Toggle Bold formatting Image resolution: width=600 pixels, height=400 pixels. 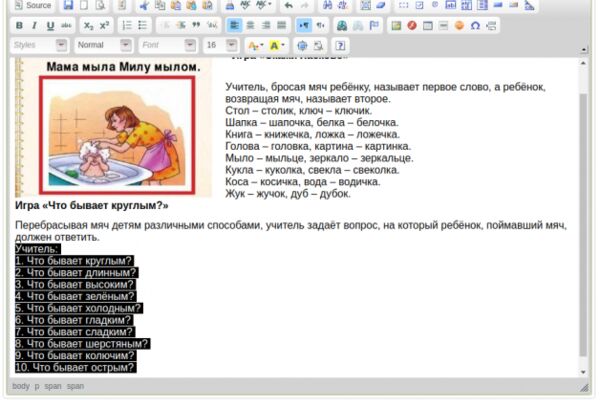(x=19, y=26)
